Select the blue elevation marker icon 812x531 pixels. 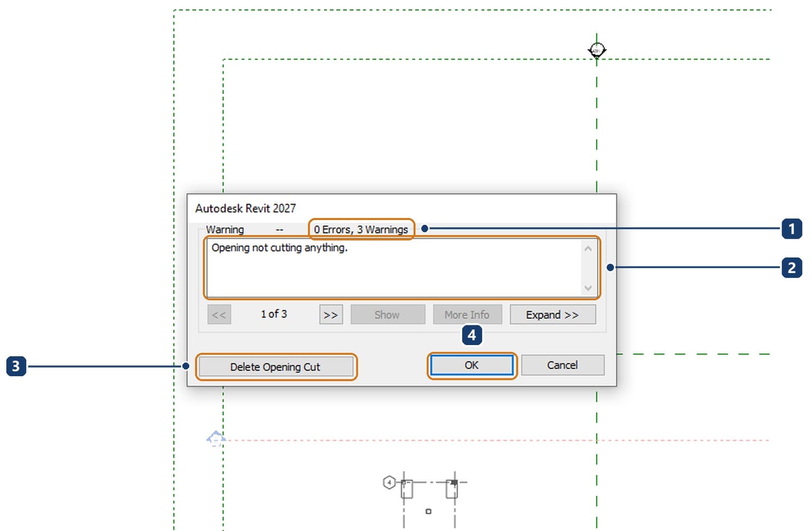(x=216, y=439)
